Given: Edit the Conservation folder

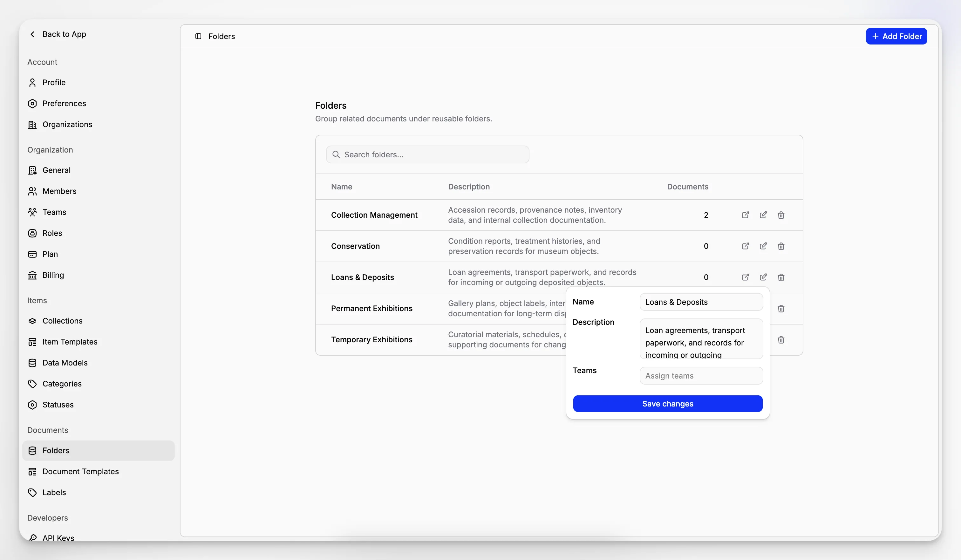Looking at the screenshot, I should pos(763,246).
